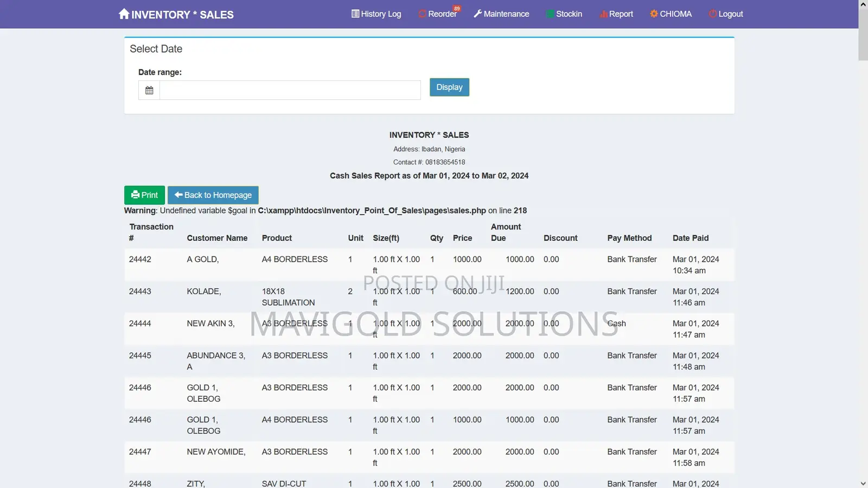Click the calendar icon in Date range

pyautogui.click(x=149, y=90)
